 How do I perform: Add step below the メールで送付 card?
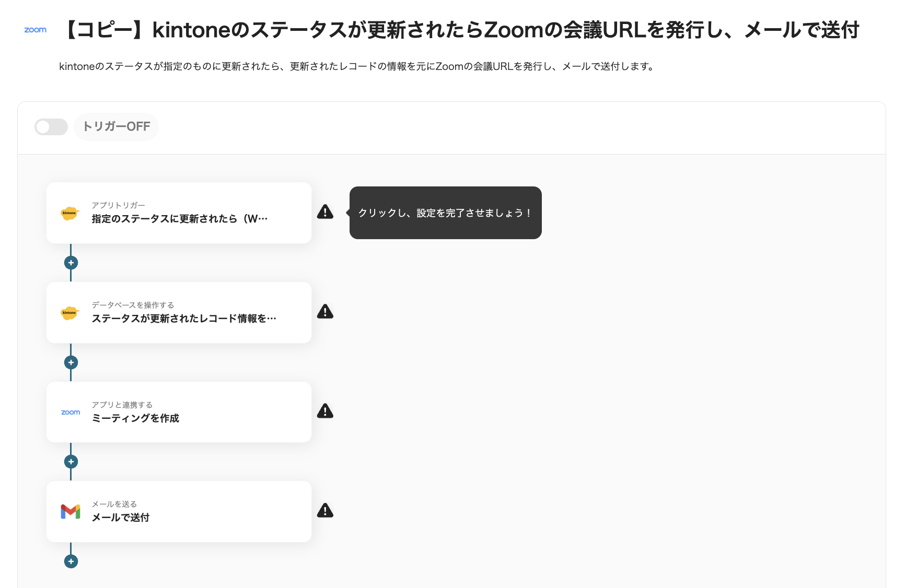[71, 561]
